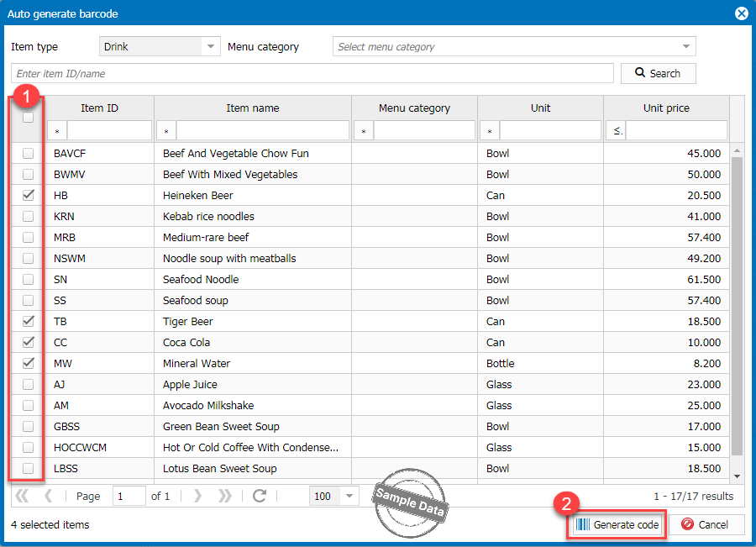Click the Item ID filter operator icon
The width and height of the screenshot is (756, 547).
[57, 131]
